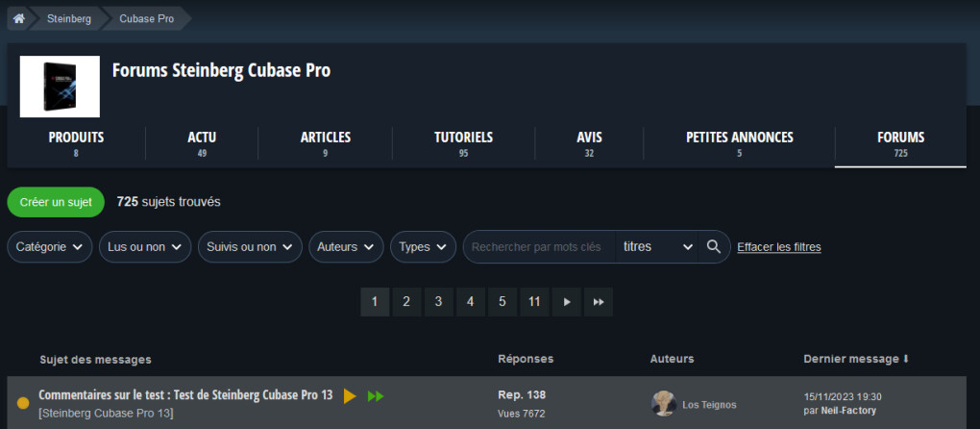Click the Vues 7672 view count

coord(522,414)
